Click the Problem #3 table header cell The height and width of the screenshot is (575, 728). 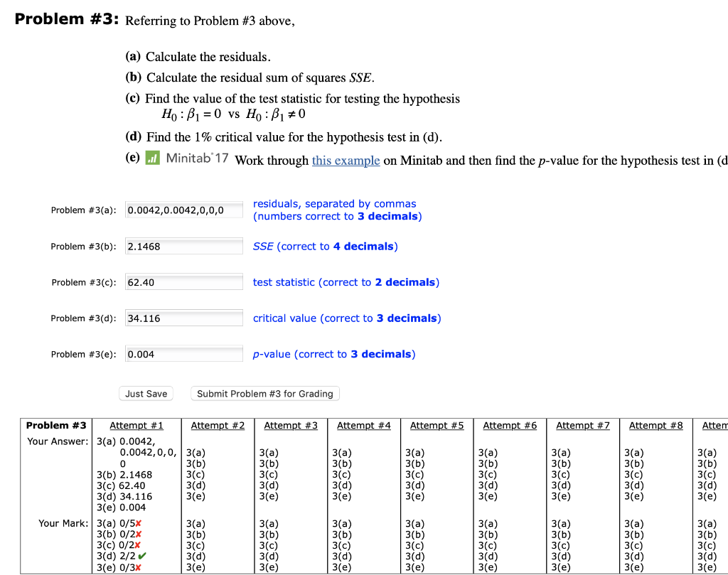[x=56, y=425]
